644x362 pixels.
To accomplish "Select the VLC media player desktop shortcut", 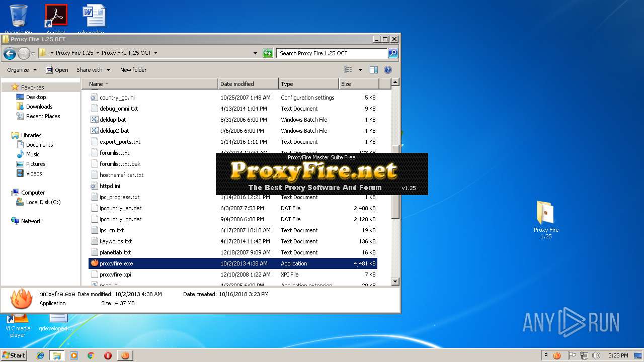I will (x=18, y=326).
